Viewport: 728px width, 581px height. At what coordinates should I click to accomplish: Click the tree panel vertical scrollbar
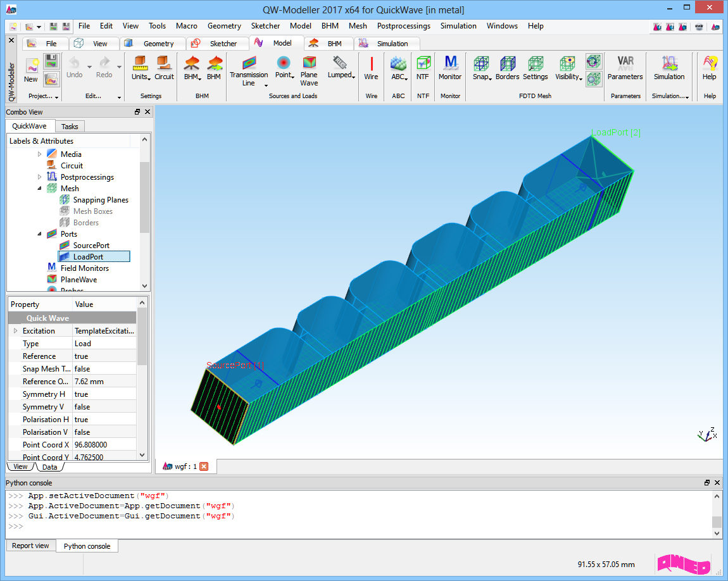click(x=145, y=197)
